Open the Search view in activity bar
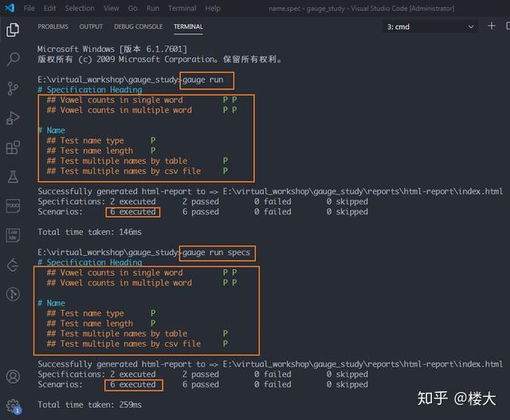 pos(13,59)
